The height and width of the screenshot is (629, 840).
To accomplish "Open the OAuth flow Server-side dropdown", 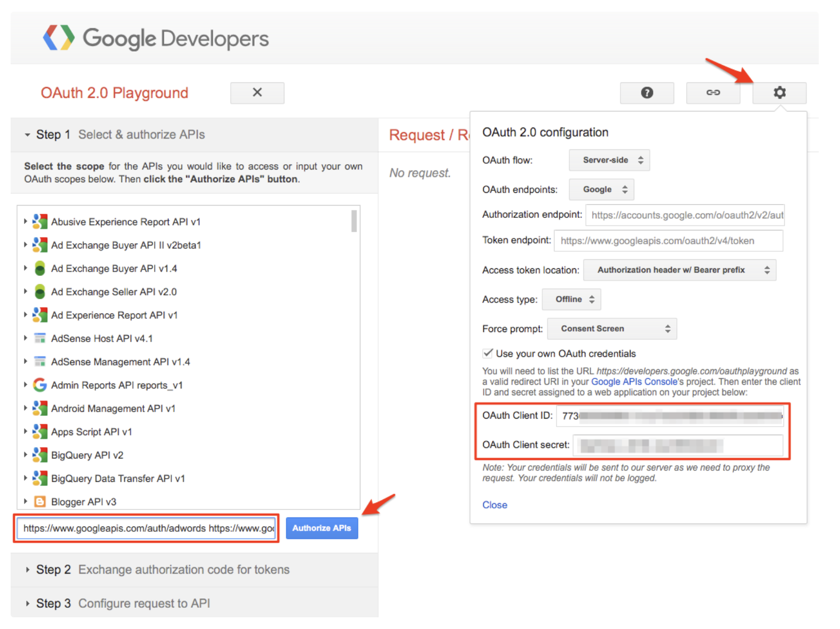I will 609,160.
